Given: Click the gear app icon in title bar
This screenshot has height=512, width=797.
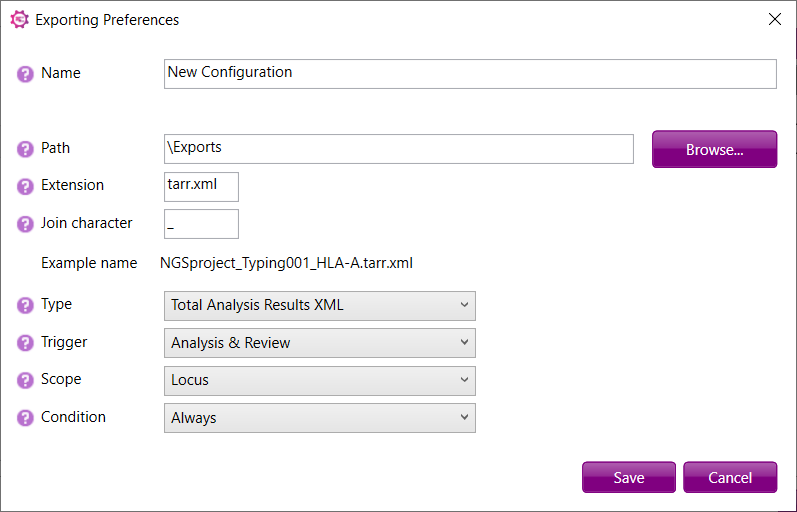Looking at the screenshot, I should coord(20,20).
